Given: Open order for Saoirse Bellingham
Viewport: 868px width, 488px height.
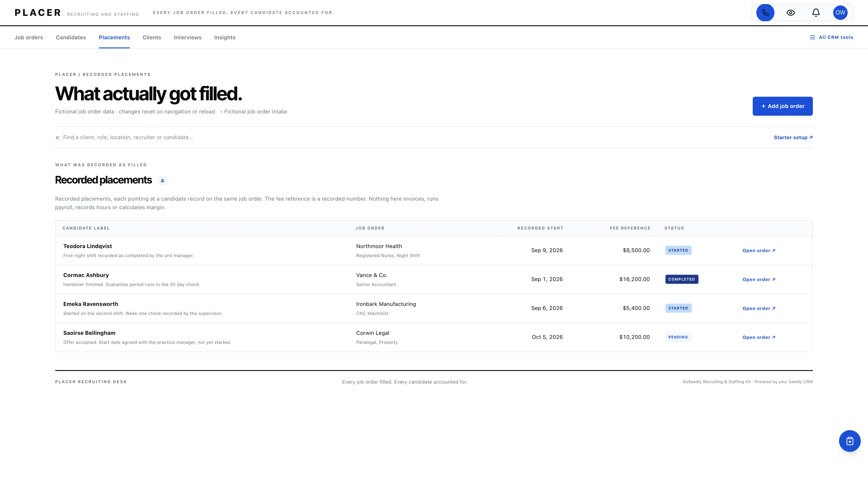Looking at the screenshot, I should coord(759,338).
